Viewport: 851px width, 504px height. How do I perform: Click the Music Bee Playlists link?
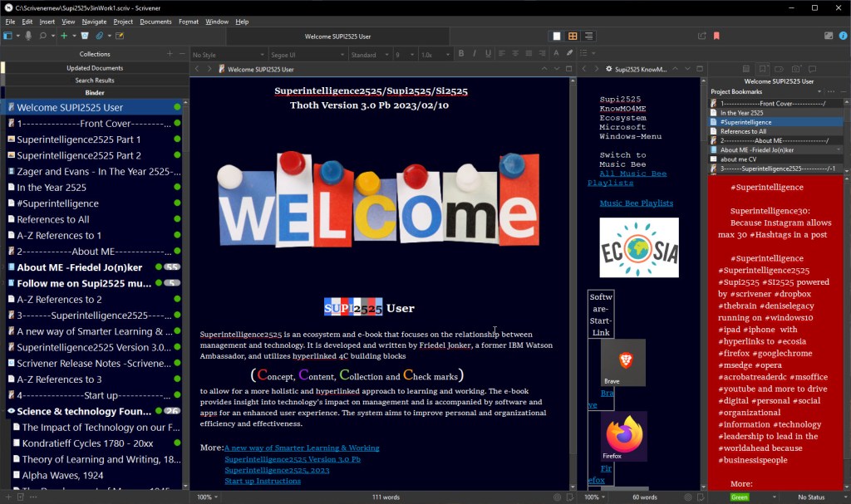[x=636, y=203]
